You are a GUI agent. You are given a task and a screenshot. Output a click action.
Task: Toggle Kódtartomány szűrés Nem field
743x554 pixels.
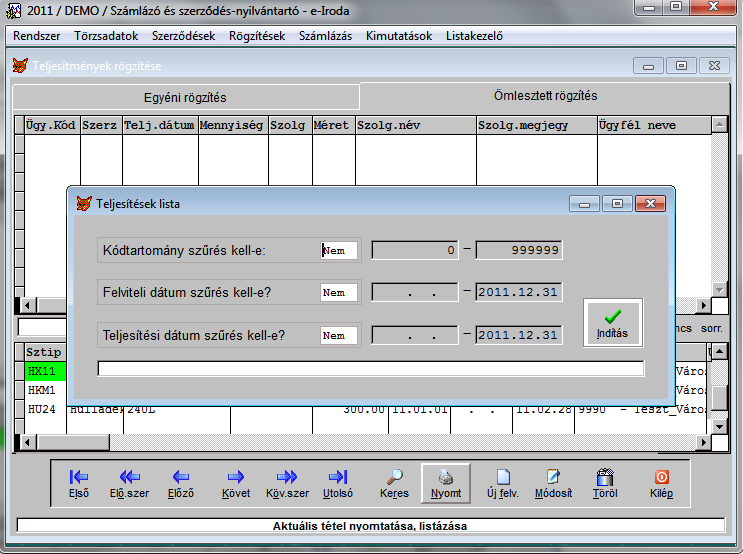(x=338, y=251)
